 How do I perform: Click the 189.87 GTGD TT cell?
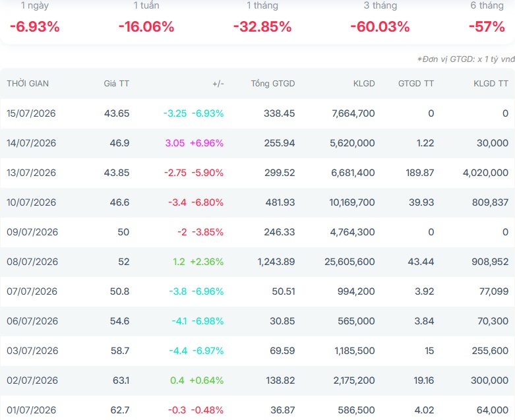click(x=420, y=173)
